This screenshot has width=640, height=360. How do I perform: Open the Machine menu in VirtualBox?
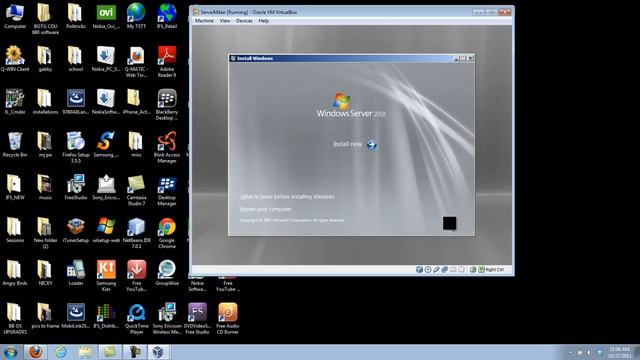pos(204,21)
